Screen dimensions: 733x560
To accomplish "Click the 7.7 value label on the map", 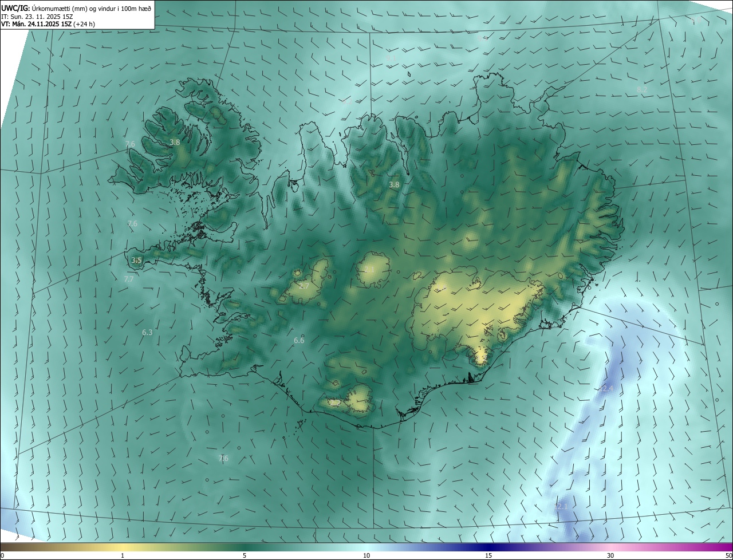I will tap(129, 279).
